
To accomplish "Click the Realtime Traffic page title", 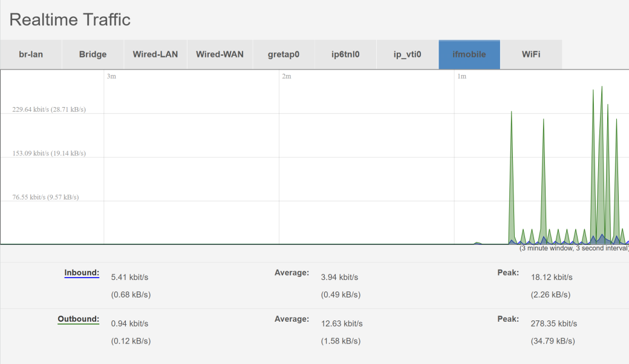I will tap(70, 19).
